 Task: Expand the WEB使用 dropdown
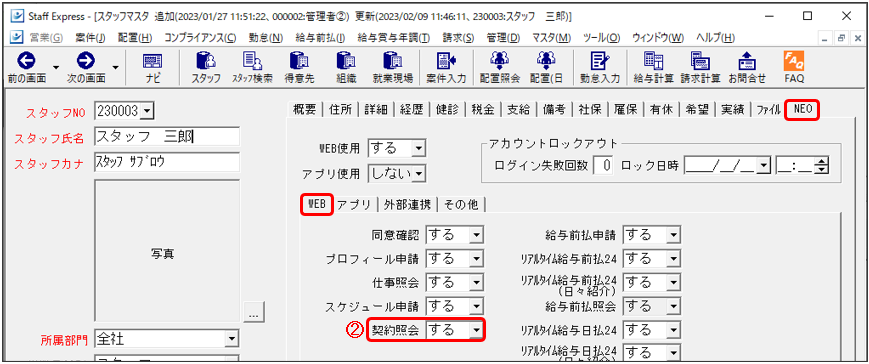[418, 148]
